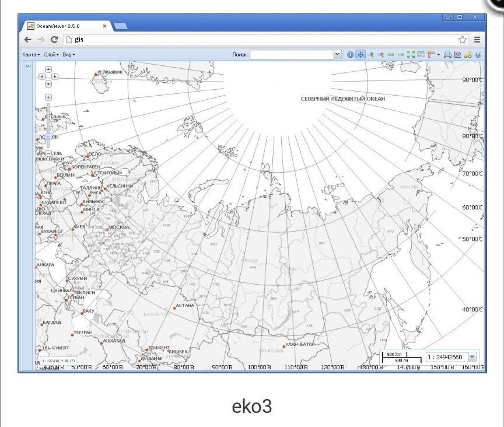Click the СЕВЕРНЫЙ ЛЕДОВИТЫЙ ОКЕАН label
The image size is (504, 427).
[342, 99]
